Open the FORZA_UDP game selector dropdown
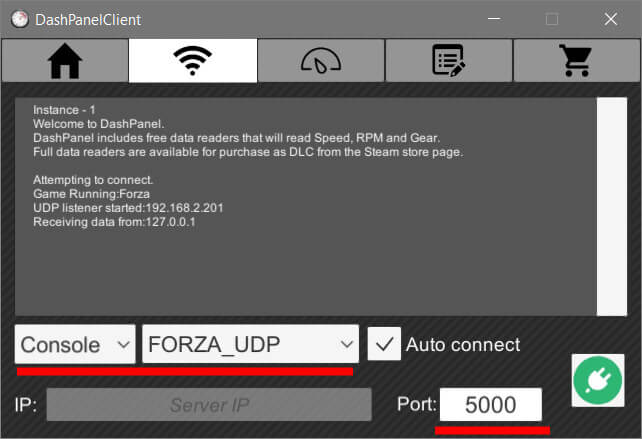 tap(251, 344)
